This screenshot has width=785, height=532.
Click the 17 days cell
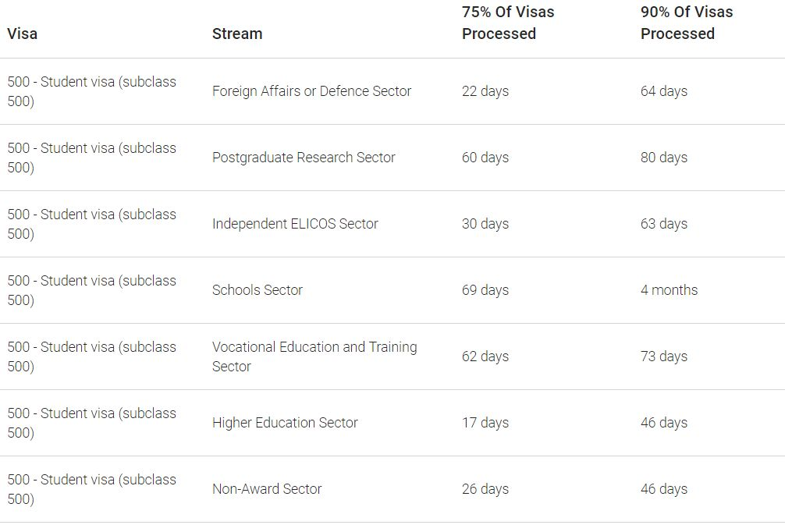(x=485, y=423)
